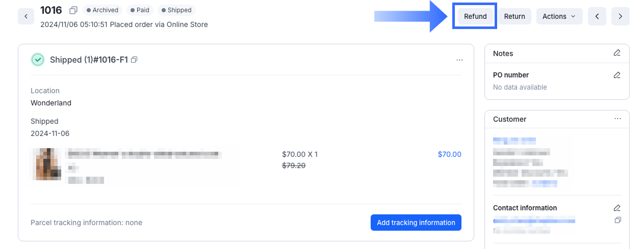
Task: Go to previous order
Action: click(x=597, y=16)
